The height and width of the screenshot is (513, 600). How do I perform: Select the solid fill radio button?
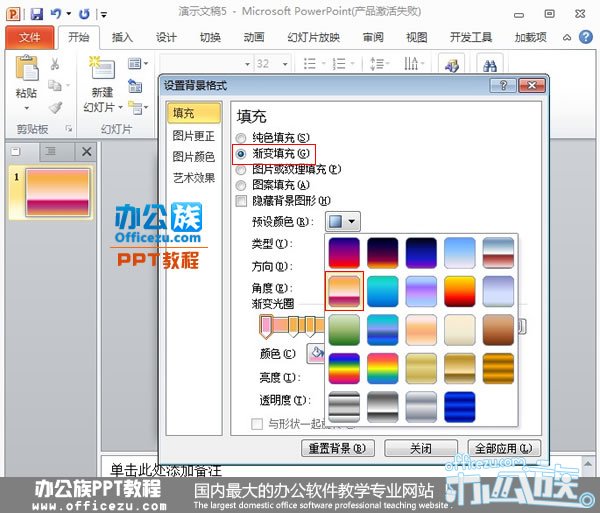tap(241, 138)
